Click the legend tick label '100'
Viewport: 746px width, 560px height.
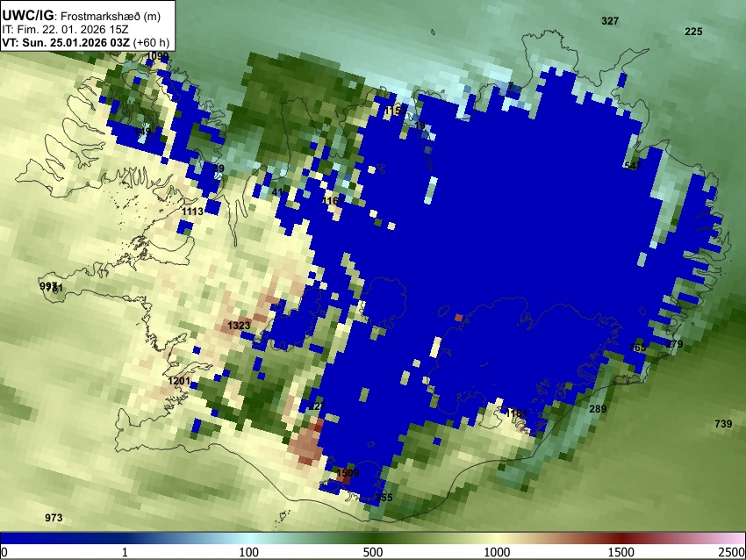point(249,552)
